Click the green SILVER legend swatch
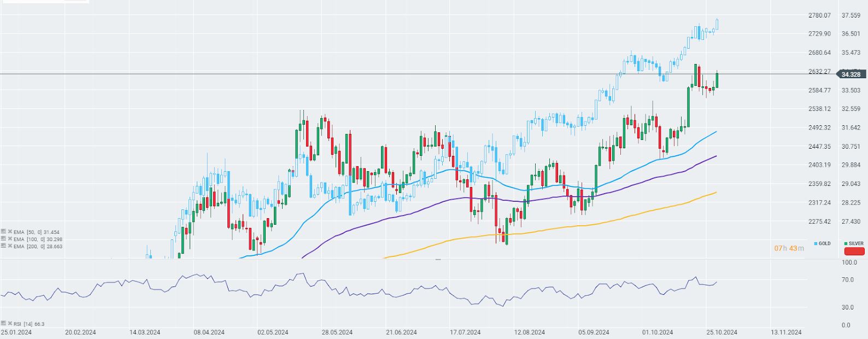868x339 pixels. [846, 243]
